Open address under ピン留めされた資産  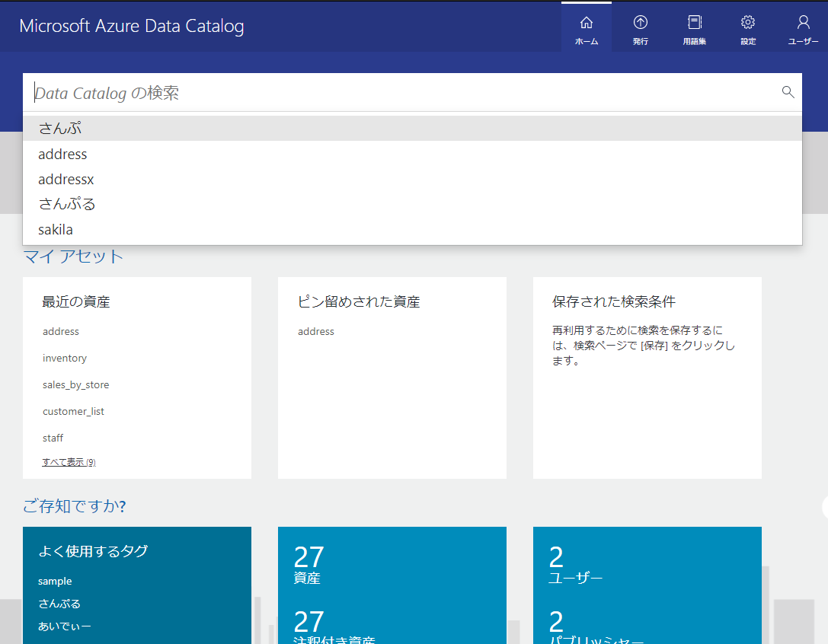[x=316, y=331]
